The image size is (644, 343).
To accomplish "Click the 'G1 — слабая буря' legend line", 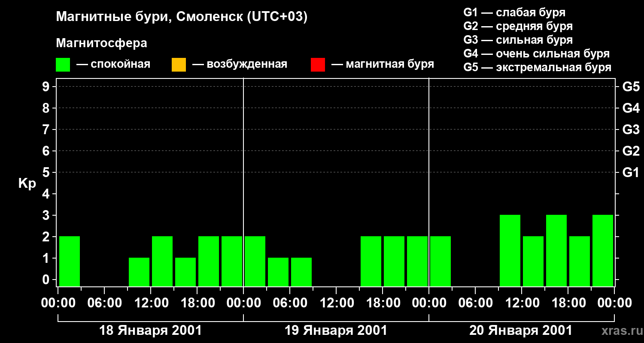I will pos(514,12).
